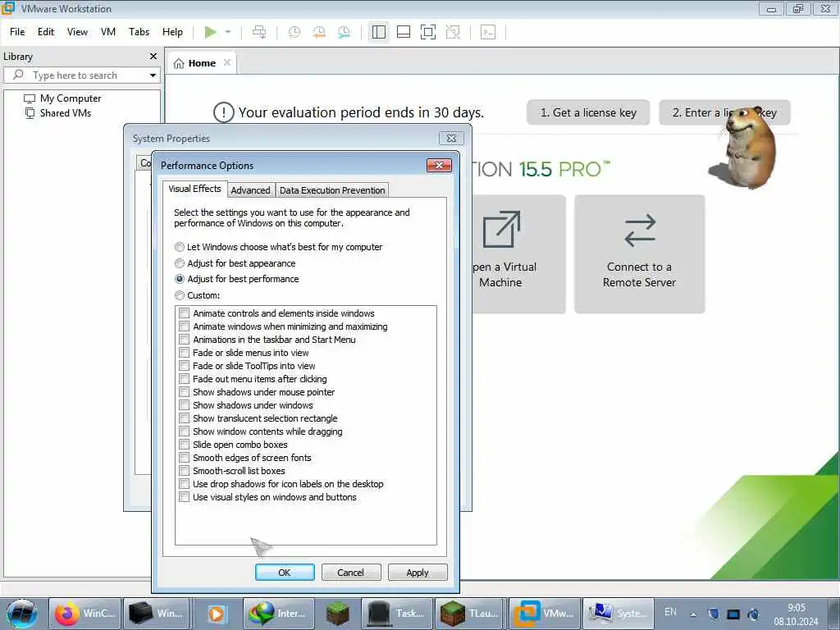Click the Home tab house icon
This screenshot has width=840, height=630.
[x=179, y=63]
